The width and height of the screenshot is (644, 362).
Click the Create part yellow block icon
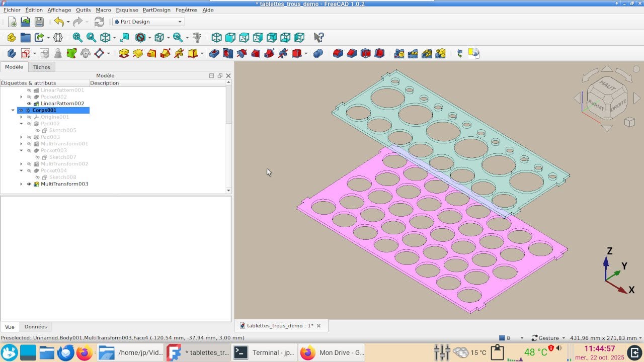[x=12, y=37]
